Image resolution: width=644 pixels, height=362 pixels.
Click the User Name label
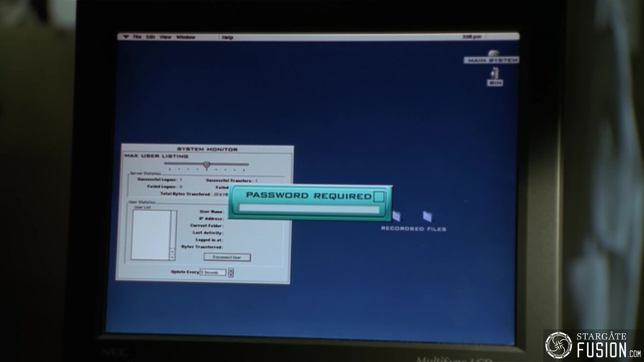(x=211, y=212)
